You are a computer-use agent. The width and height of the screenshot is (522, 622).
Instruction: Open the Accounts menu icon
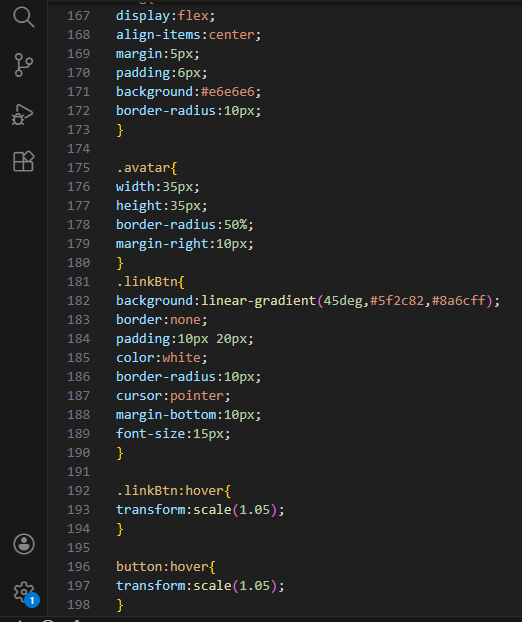[x=24, y=544]
